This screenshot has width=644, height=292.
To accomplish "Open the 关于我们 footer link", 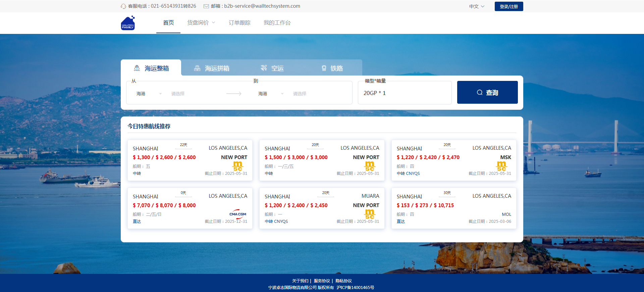I will pyautogui.click(x=300, y=281).
